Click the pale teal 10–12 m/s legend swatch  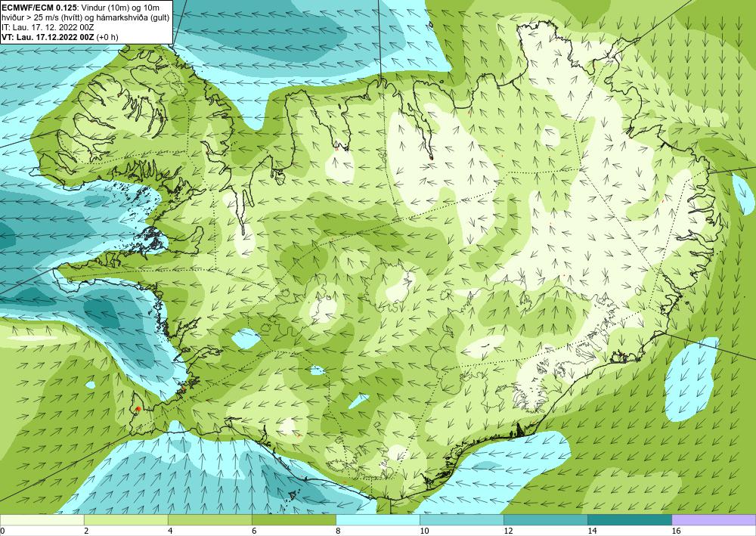tap(462, 520)
